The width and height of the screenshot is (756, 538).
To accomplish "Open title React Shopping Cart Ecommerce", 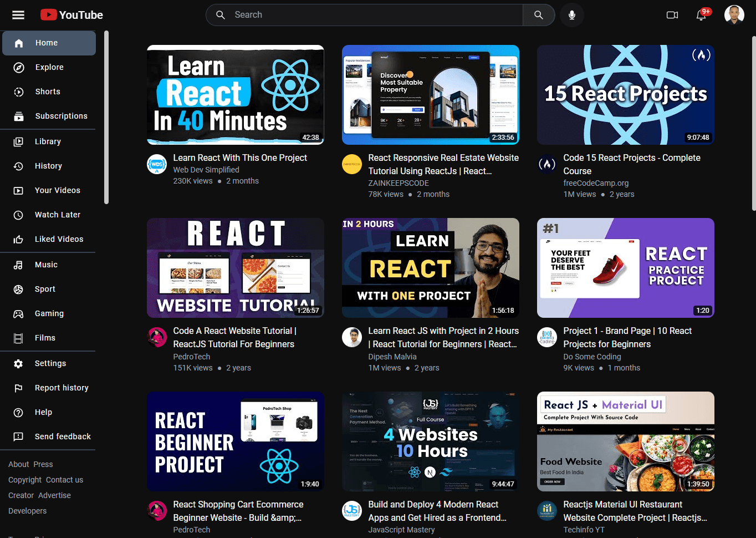I will coord(238,511).
